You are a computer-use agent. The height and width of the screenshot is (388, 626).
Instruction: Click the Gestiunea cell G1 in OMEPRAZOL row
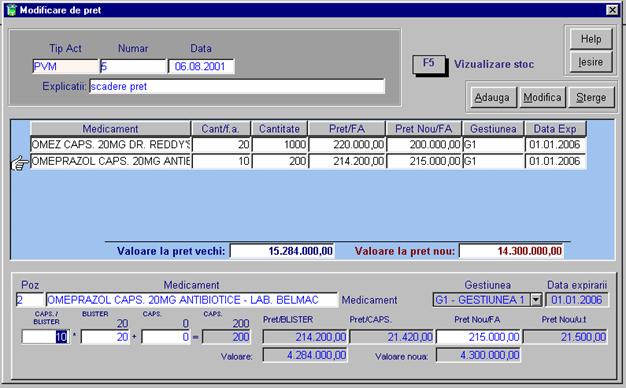pos(493,161)
